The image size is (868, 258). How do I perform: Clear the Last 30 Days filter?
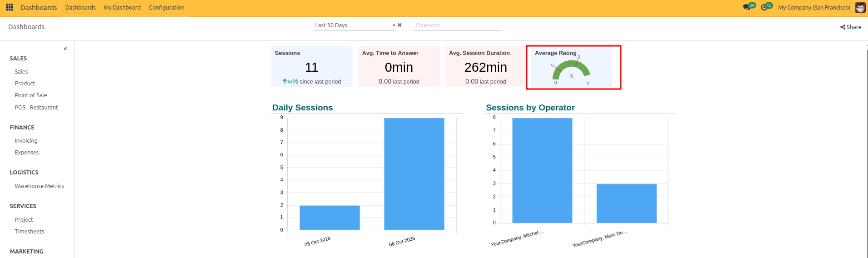coord(400,25)
